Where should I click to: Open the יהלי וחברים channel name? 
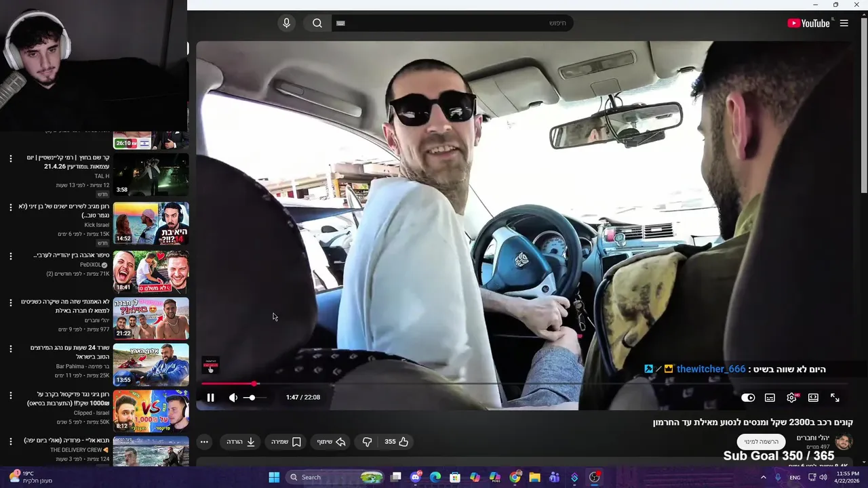coord(812,438)
